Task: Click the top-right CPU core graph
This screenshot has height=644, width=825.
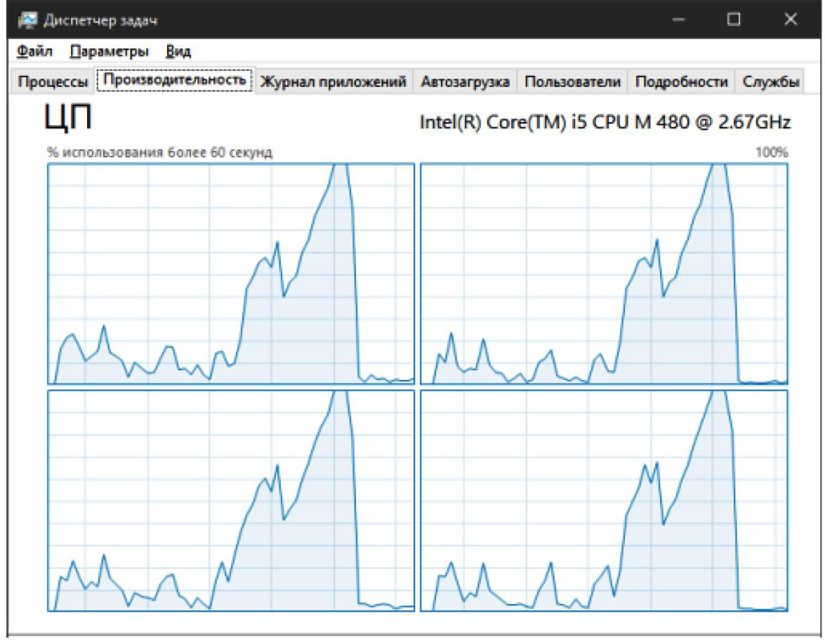Action: 604,273
